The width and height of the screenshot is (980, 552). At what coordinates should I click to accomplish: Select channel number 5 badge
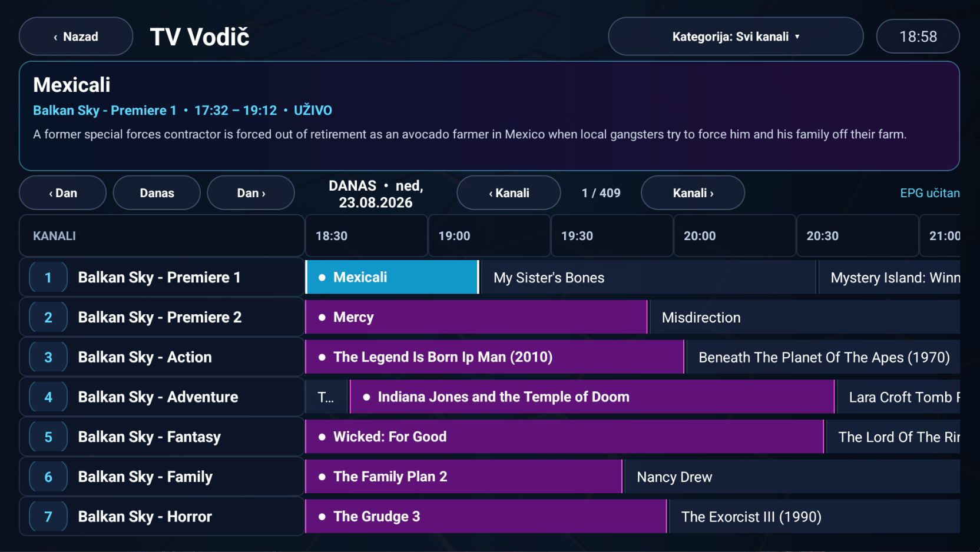[48, 437]
